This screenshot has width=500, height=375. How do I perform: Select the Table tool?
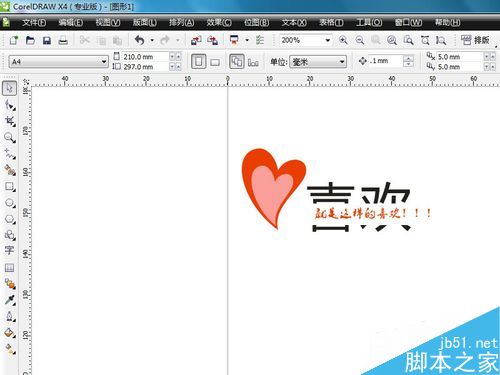tap(9, 267)
